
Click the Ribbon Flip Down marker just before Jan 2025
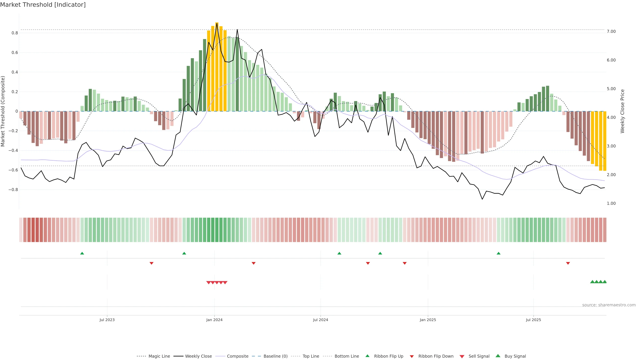coord(405,263)
